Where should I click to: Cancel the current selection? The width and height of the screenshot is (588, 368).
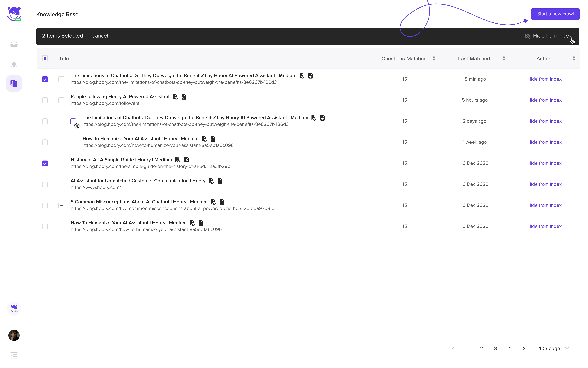click(100, 36)
